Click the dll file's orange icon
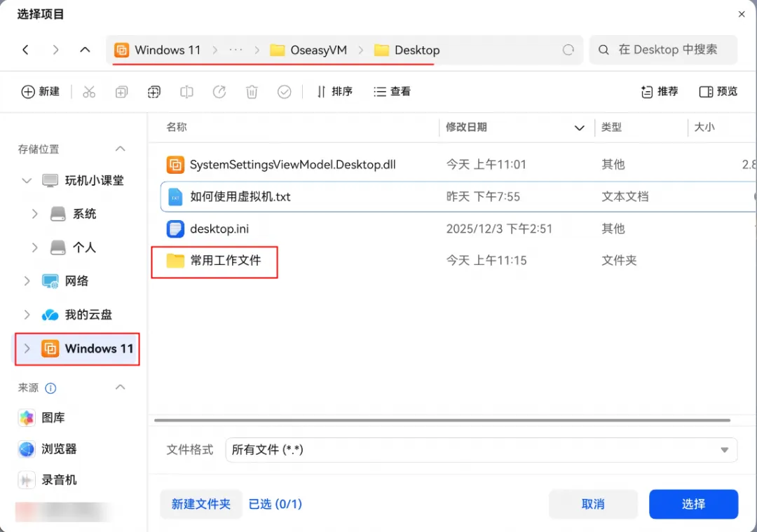The width and height of the screenshot is (757, 532). coord(175,165)
